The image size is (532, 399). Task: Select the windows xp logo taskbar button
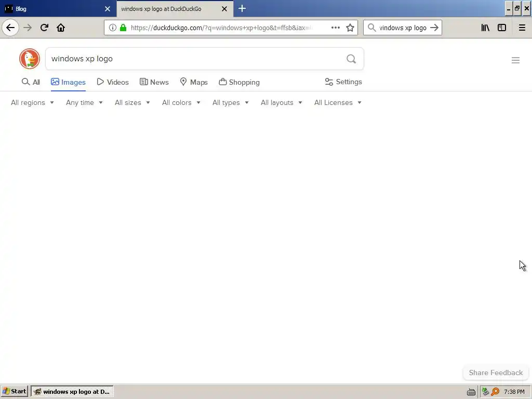pos(72,392)
